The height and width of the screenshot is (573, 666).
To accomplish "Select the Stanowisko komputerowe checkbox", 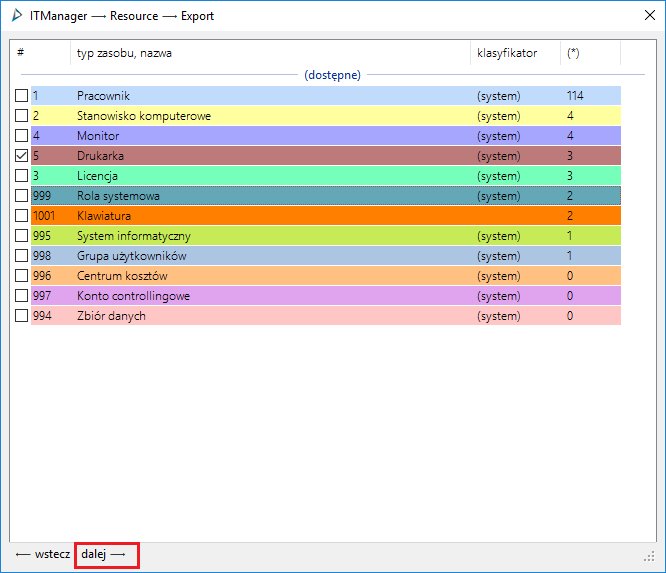I will tap(21, 116).
